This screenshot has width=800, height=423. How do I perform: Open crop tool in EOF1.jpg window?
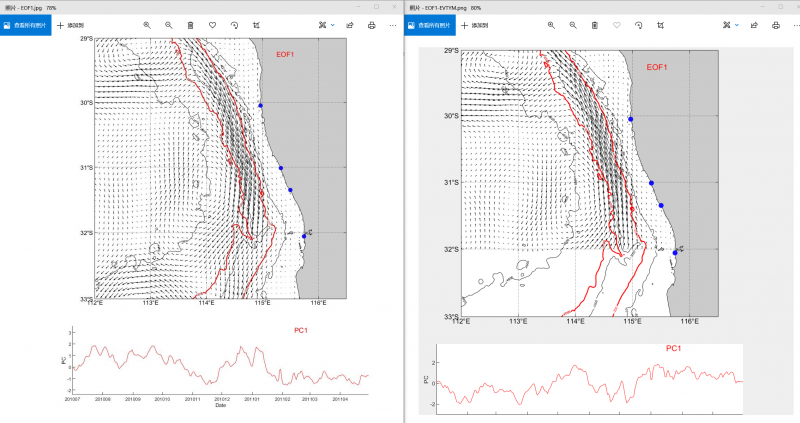(256, 24)
